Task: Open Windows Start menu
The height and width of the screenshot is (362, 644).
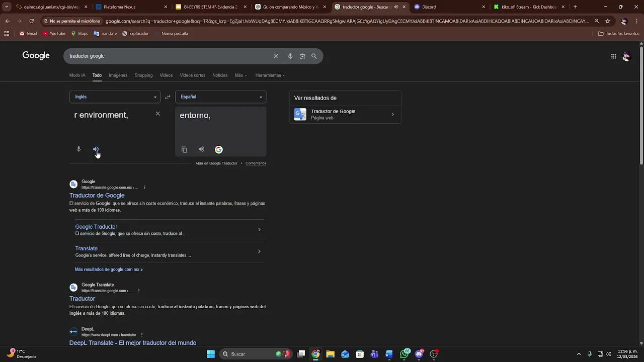Action: click(x=211, y=354)
